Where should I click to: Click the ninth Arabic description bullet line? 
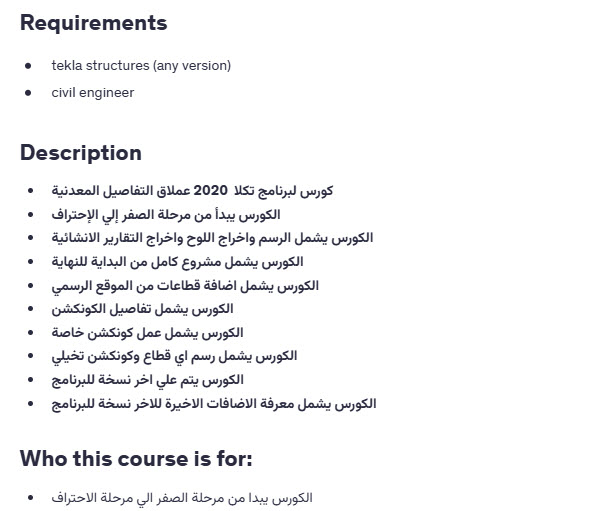147,380
